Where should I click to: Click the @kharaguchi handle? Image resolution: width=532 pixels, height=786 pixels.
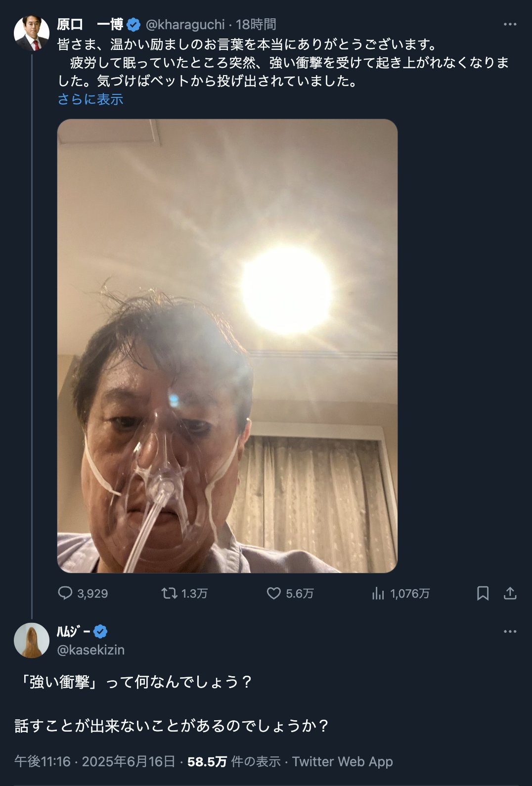(x=185, y=24)
